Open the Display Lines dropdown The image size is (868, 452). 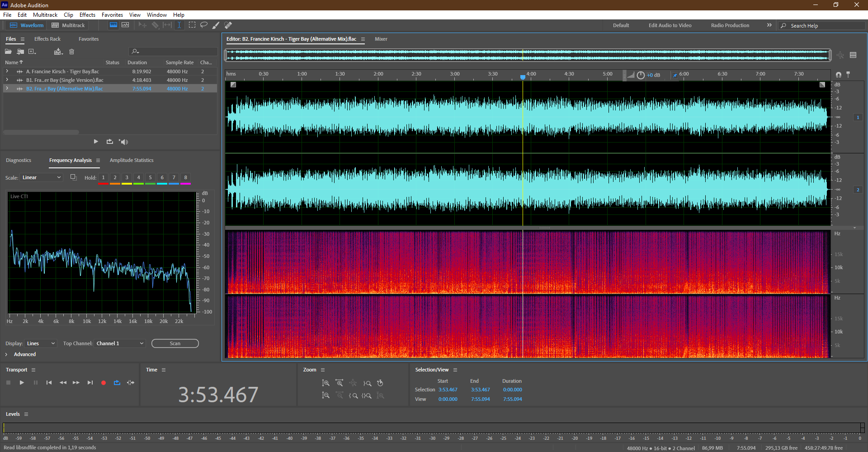pyautogui.click(x=41, y=344)
